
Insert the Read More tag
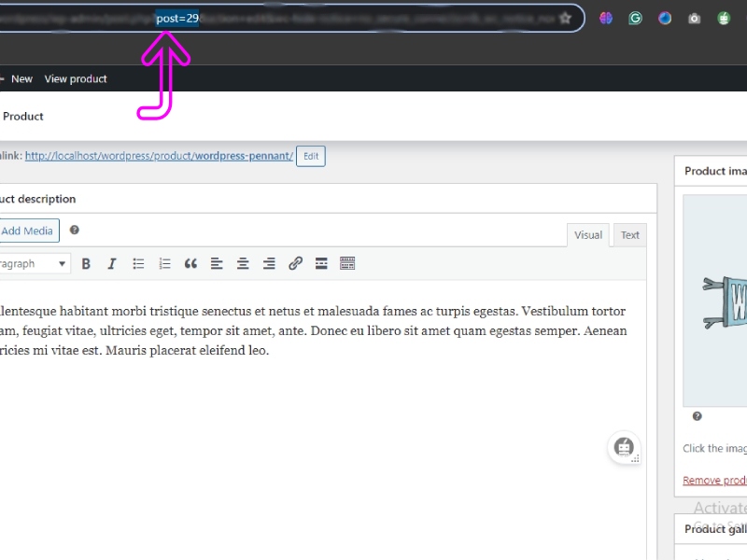(x=321, y=263)
